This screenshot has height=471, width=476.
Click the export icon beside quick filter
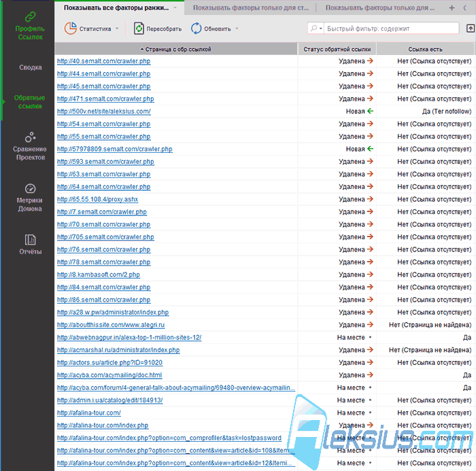pos(471,29)
